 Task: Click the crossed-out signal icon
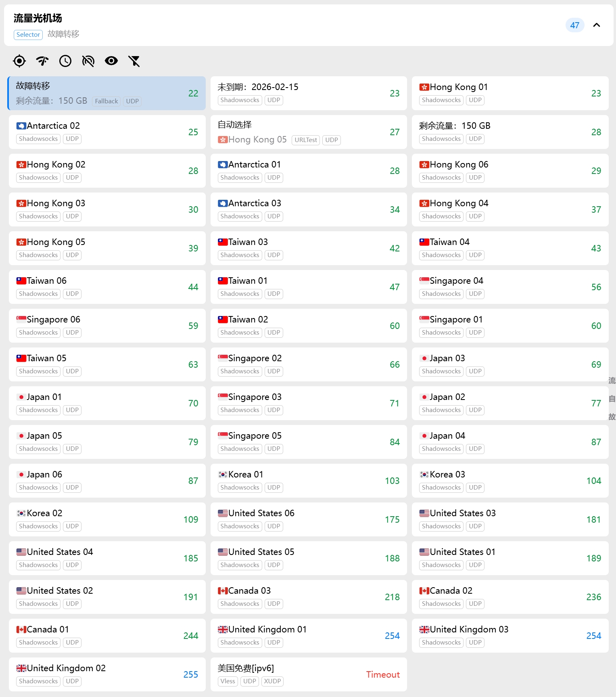click(x=88, y=61)
